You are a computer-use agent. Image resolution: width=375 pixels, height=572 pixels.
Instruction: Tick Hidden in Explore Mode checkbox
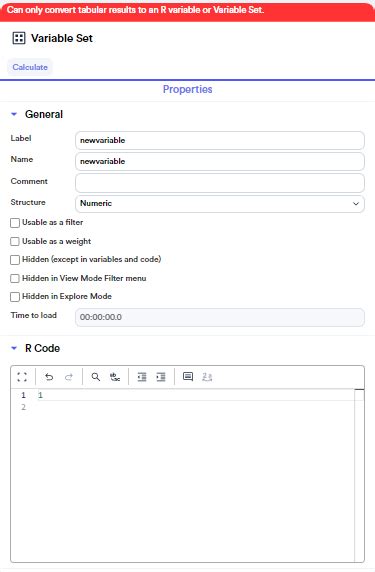coord(15,297)
